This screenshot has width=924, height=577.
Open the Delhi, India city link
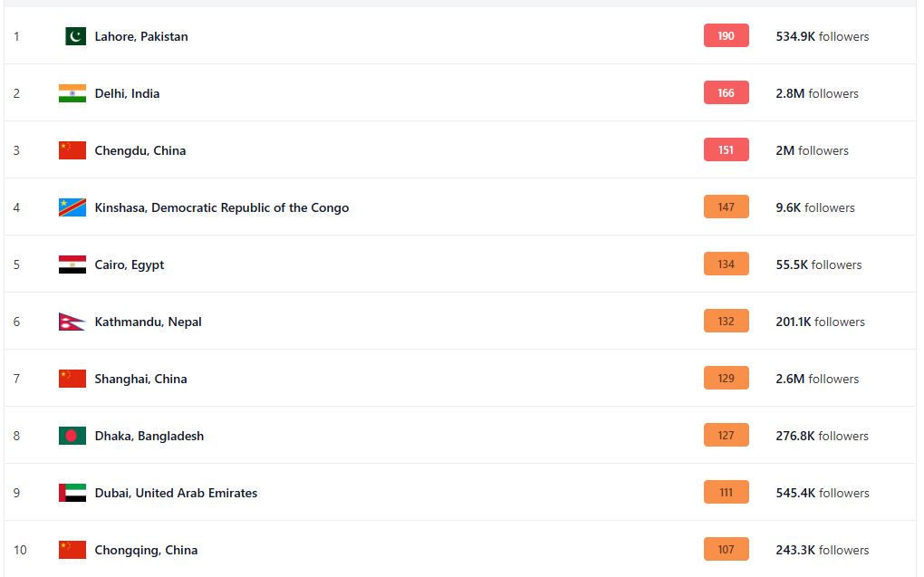pyautogui.click(x=128, y=93)
